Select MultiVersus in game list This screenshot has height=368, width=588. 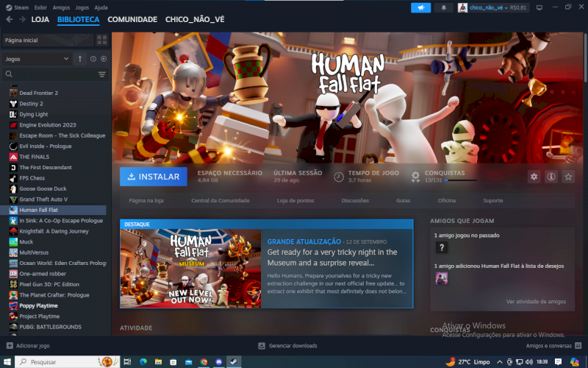coord(53,252)
